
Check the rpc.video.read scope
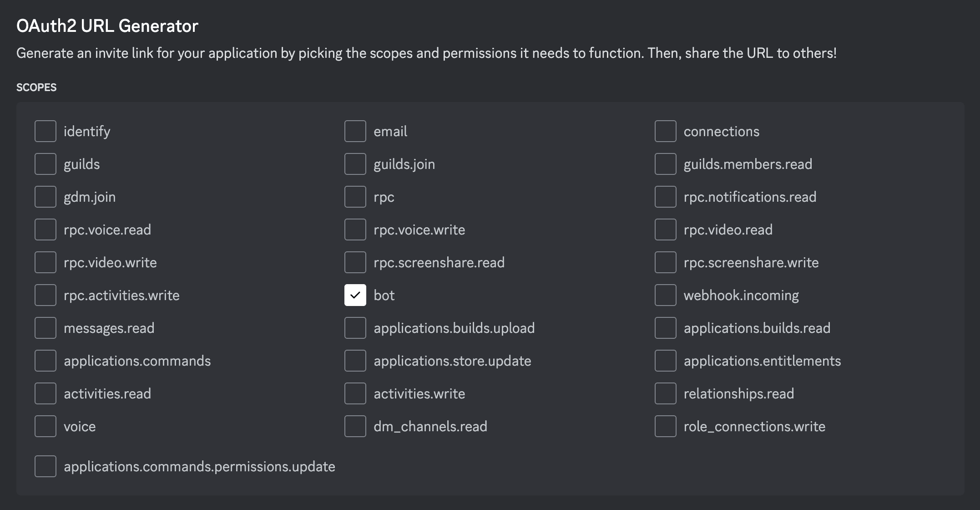665,229
